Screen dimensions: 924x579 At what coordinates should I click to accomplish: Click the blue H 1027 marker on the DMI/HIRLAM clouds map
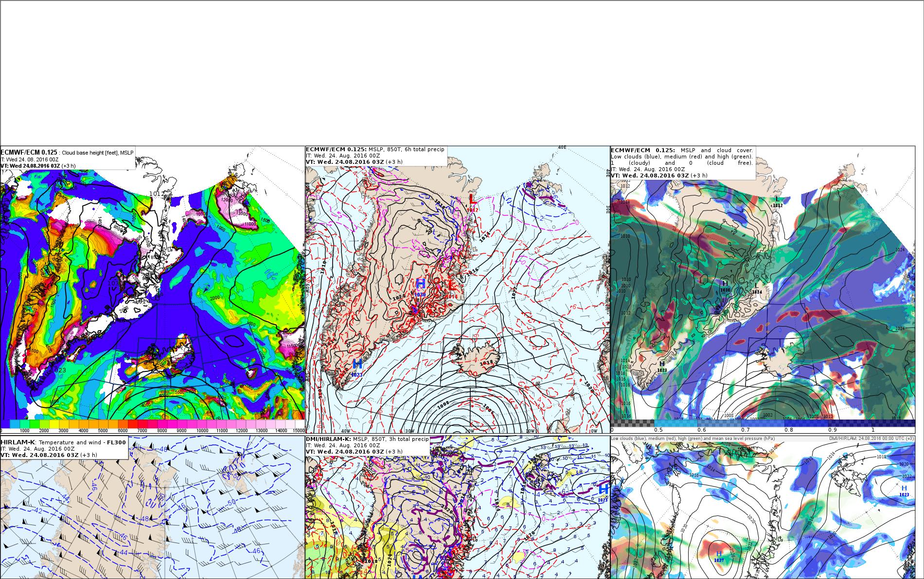tap(719, 557)
